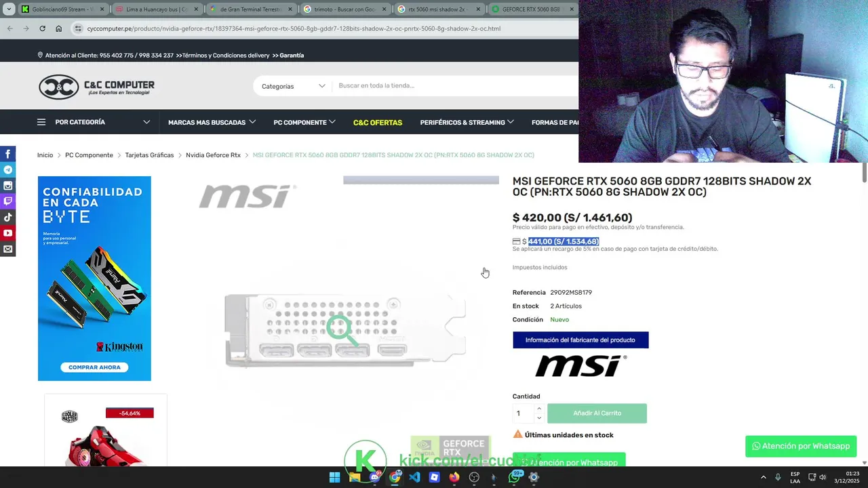Screen dimensions: 868x488
Task: Open File Explorer from the taskbar
Action: (355, 477)
